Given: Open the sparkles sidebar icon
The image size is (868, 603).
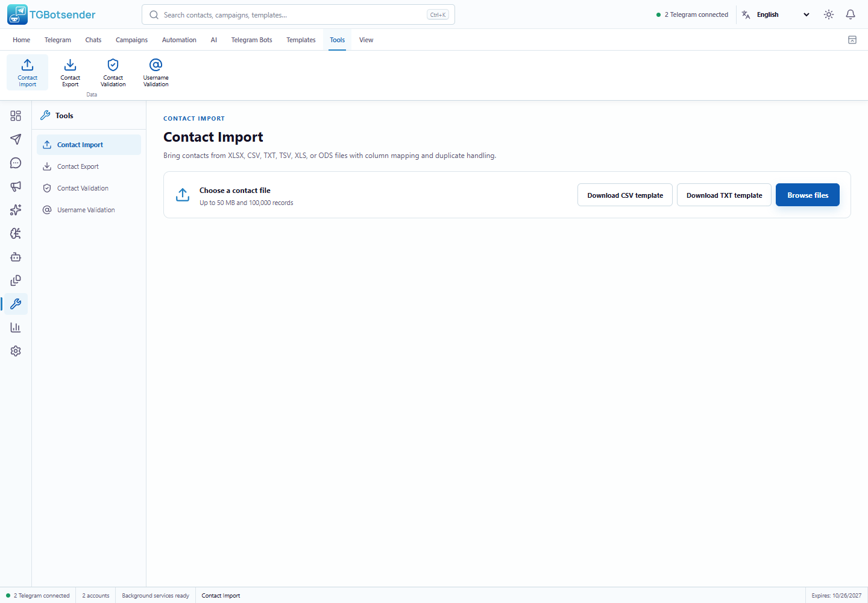Looking at the screenshot, I should pyautogui.click(x=16, y=210).
